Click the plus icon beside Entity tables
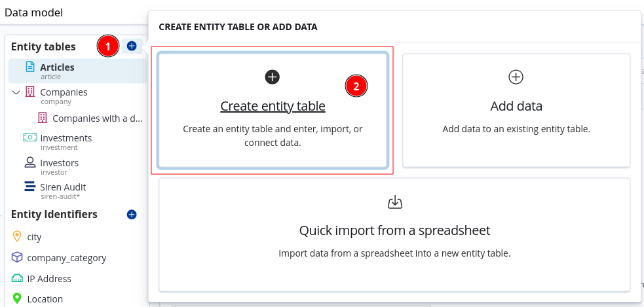The width and height of the screenshot is (644, 307). click(x=132, y=46)
